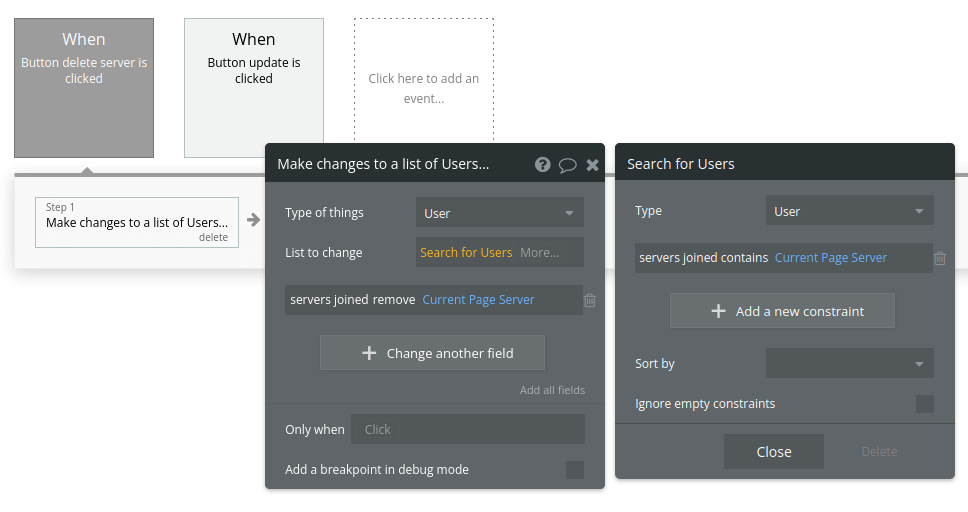
Task: Click the Search for Users expression
Action: click(x=466, y=253)
